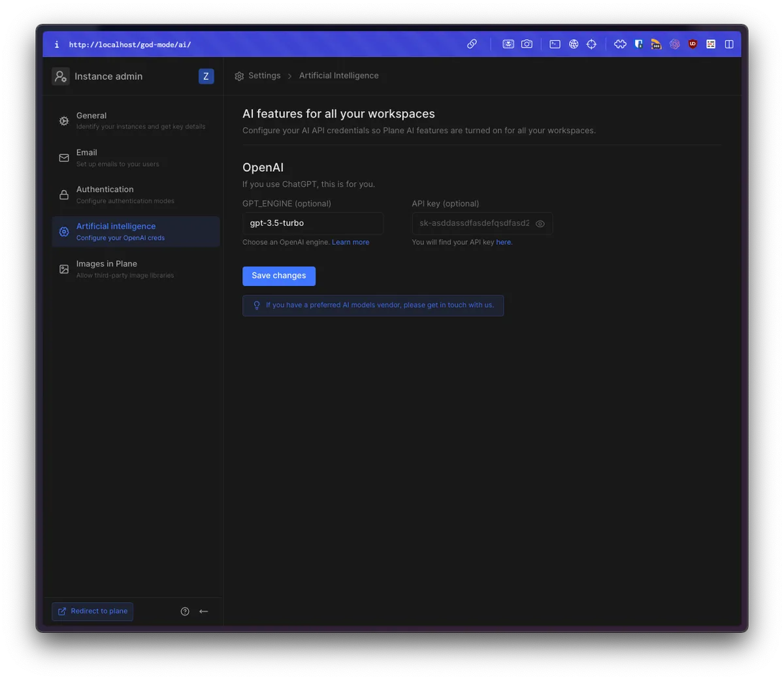
Task: Toggle the split view sidebar icon
Action: (729, 44)
